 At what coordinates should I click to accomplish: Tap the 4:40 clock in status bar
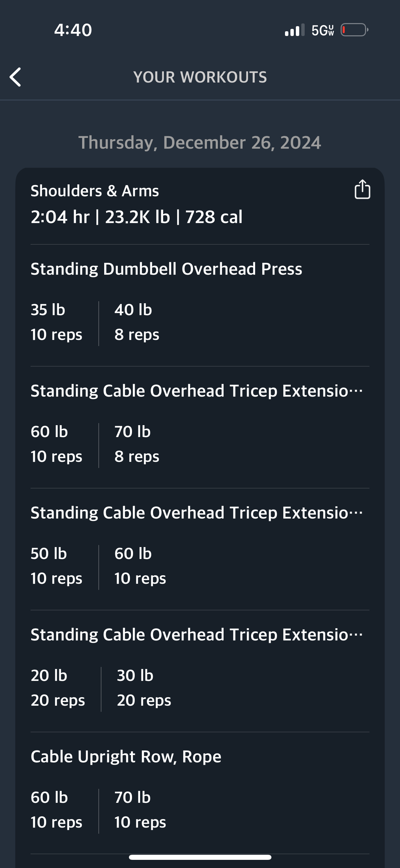73,30
